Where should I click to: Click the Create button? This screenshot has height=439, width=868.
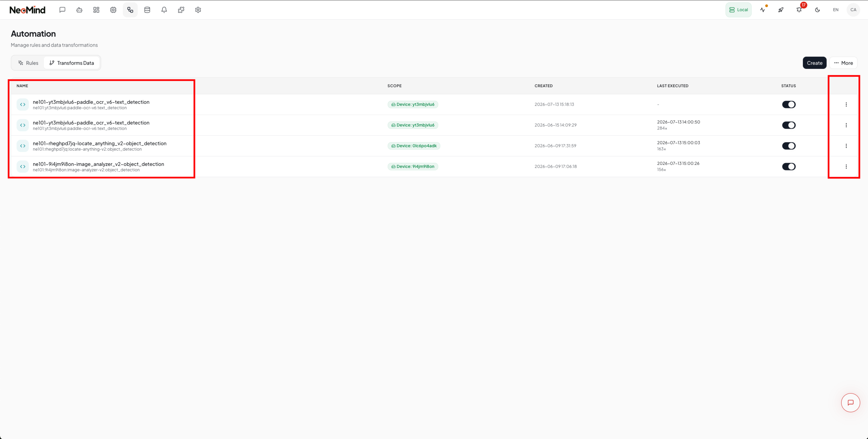[815, 63]
